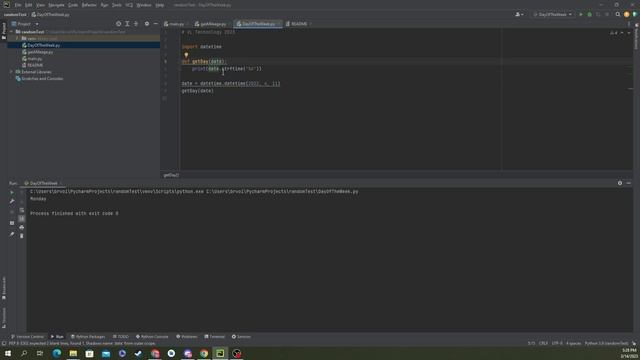This screenshot has width=640, height=360.
Task: Click the locate-file target icon in Project panel
Action: coord(118,24)
